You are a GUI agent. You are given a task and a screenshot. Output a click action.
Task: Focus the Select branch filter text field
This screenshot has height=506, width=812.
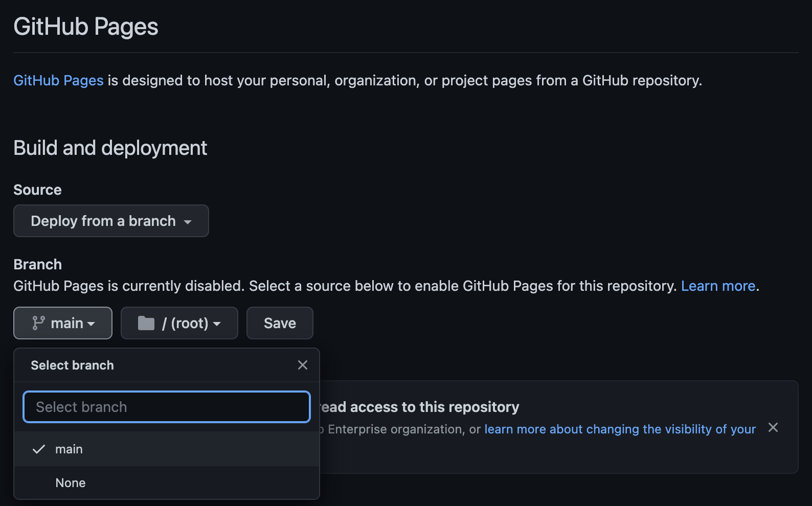point(167,407)
